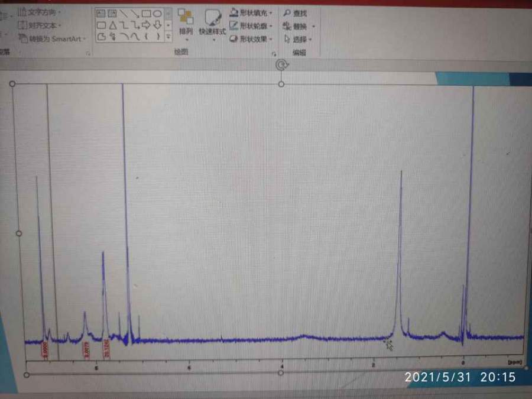Image resolution: width=532 pixels, height=399 pixels.
Task: Pick the straight Line shape
Action: tap(124, 14)
